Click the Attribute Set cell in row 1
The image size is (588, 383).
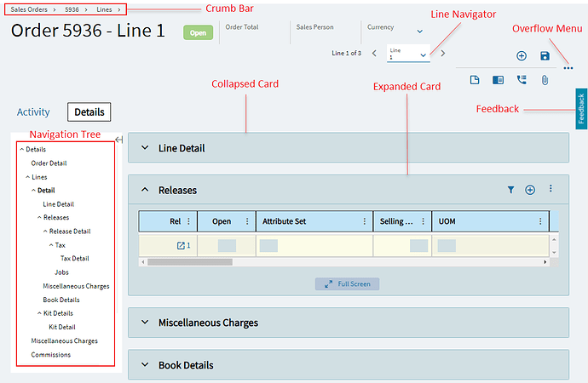pos(314,246)
